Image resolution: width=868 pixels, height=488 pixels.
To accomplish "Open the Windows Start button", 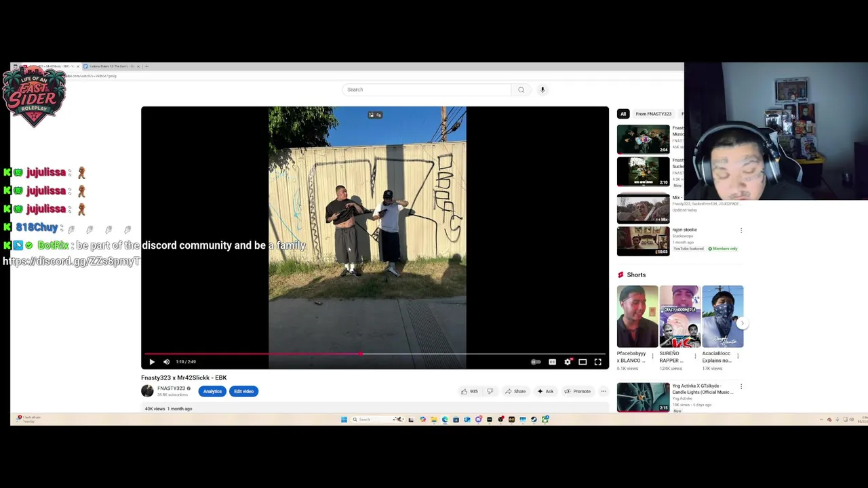I will tap(344, 420).
